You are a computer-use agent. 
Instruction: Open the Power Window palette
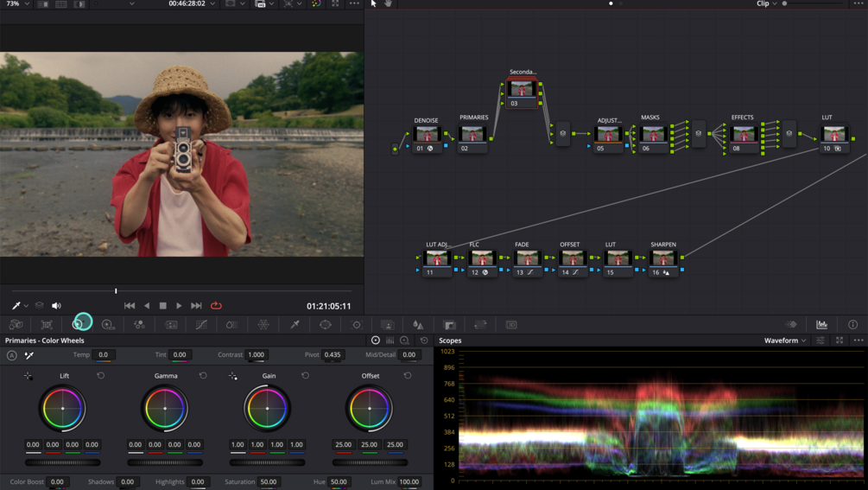click(326, 325)
